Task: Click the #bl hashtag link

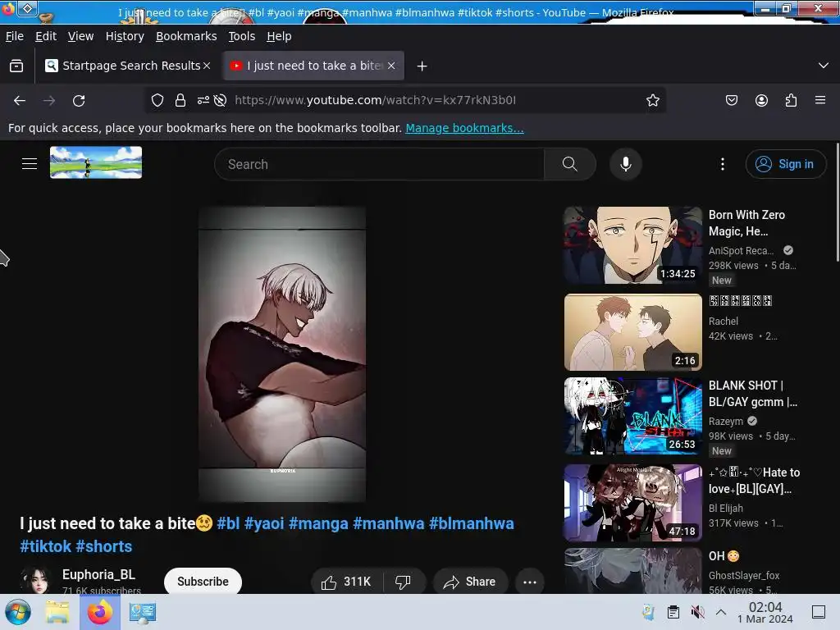Action: (228, 523)
